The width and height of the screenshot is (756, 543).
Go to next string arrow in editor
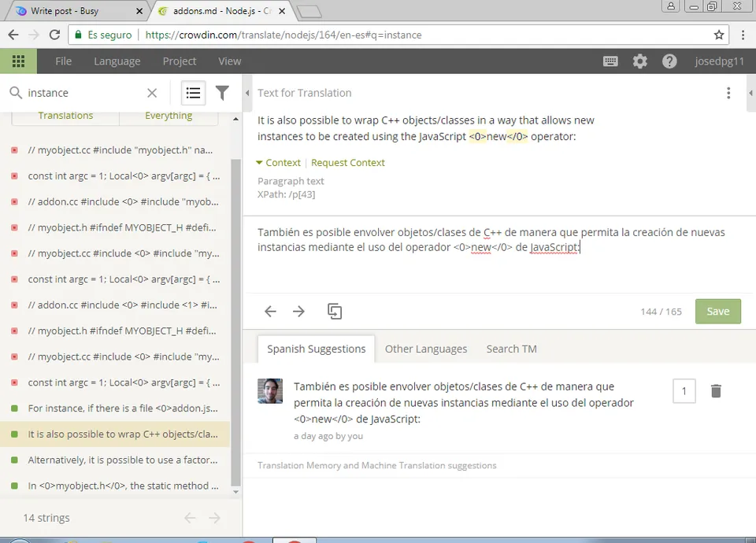299,312
